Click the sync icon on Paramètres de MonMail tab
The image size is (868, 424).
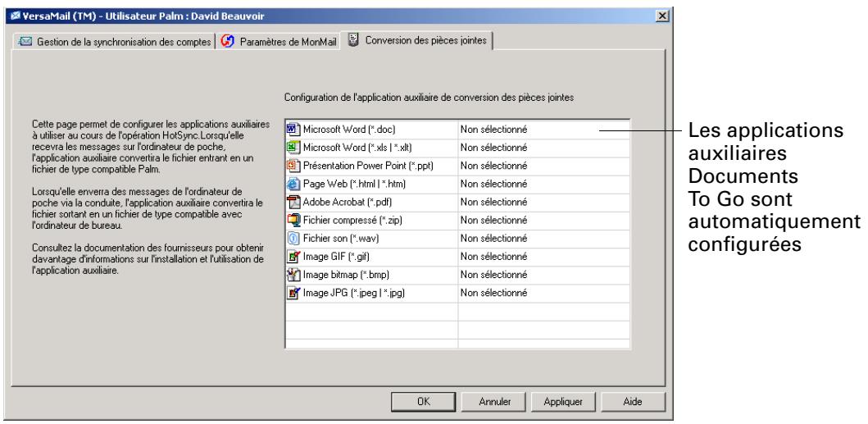[x=228, y=42]
